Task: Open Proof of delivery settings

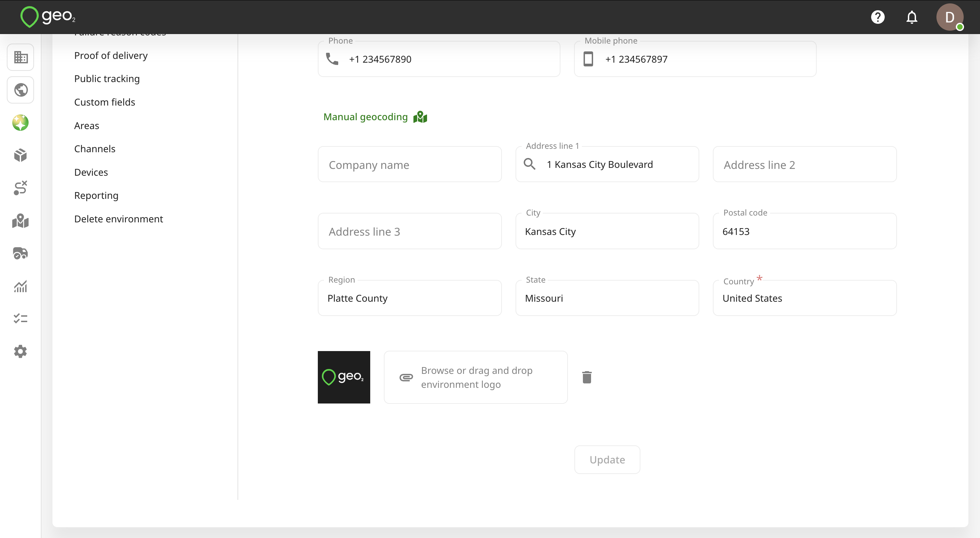Action: pyautogui.click(x=111, y=56)
